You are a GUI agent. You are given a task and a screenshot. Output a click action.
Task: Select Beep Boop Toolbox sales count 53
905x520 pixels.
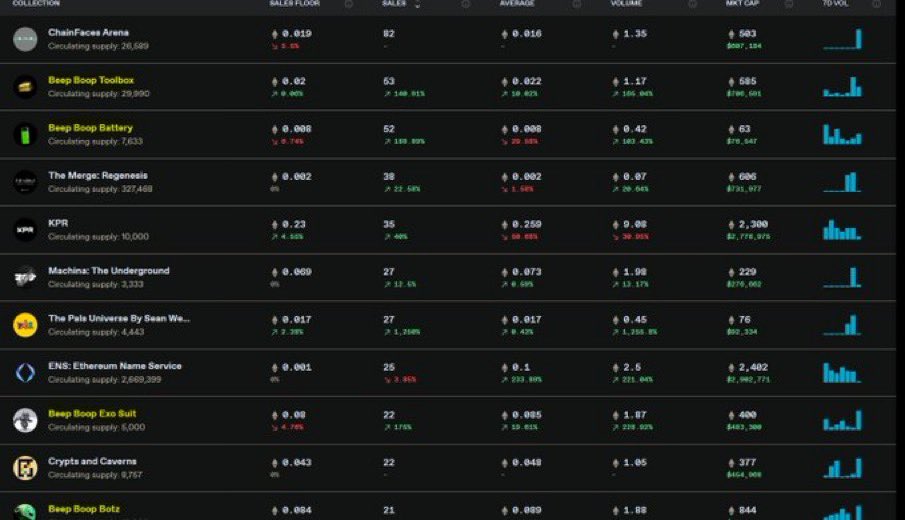pos(388,81)
